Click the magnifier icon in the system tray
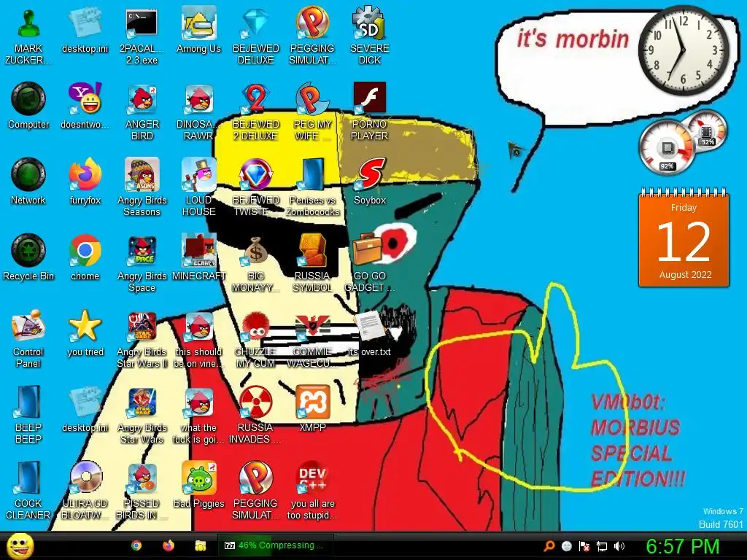Screen dimensions: 747x560 coord(549,546)
